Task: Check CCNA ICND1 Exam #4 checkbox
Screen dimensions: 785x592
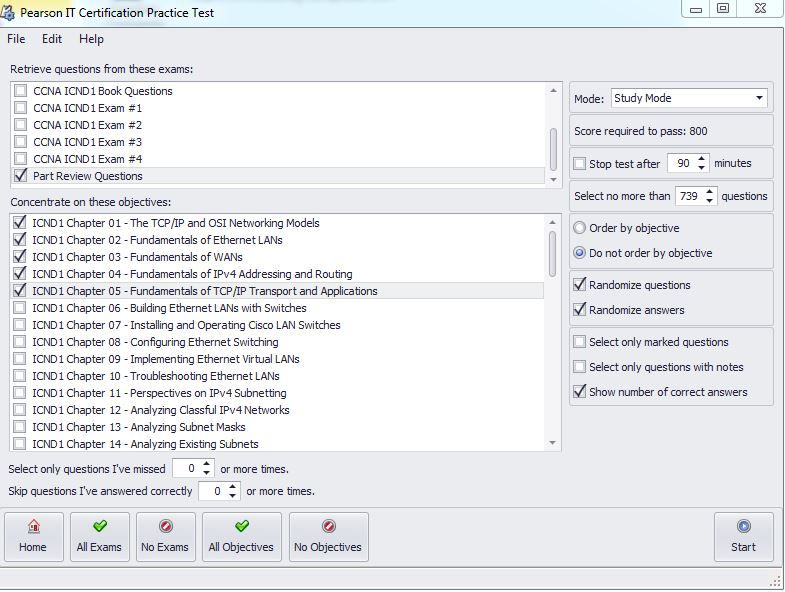Action: [x=21, y=159]
